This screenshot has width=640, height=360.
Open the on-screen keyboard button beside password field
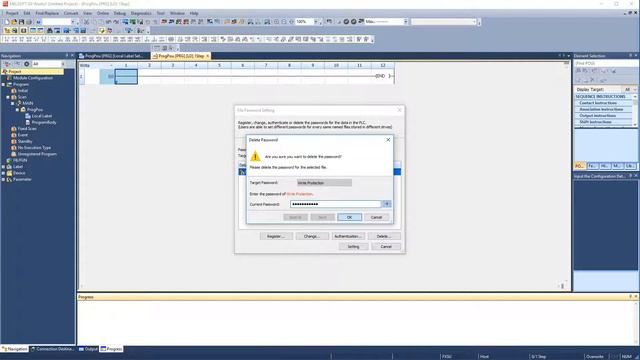pyautogui.click(x=387, y=204)
